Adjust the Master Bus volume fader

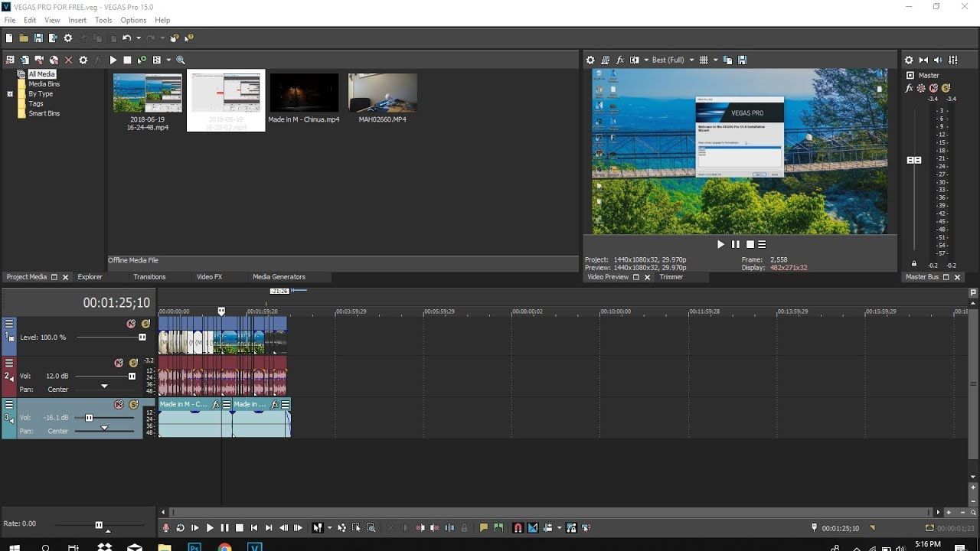pyautogui.click(x=914, y=160)
